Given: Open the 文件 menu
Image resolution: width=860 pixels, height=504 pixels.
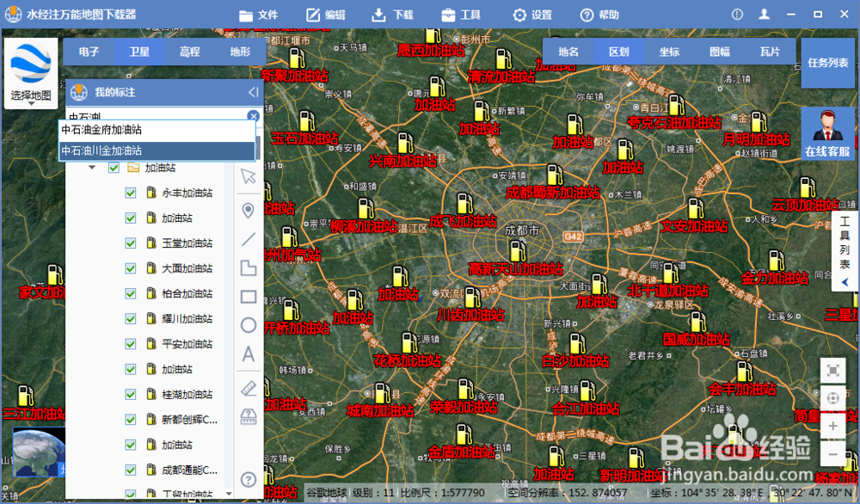Looking at the screenshot, I should tap(258, 15).
